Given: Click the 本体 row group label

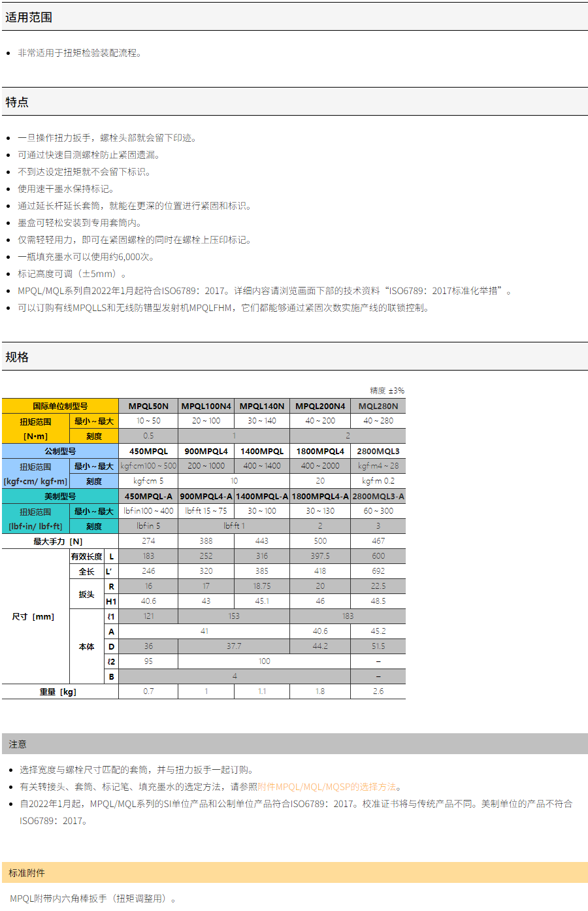Looking at the screenshot, I should 86,646.
